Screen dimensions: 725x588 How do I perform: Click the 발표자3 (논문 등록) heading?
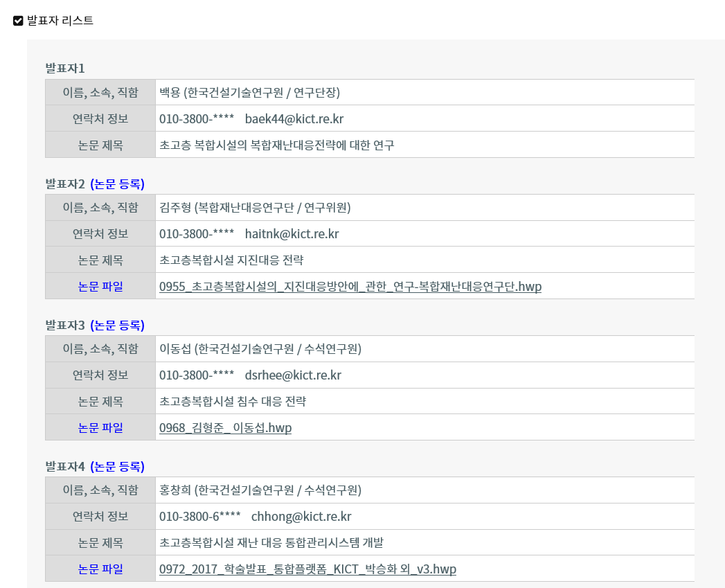(95, 326)
